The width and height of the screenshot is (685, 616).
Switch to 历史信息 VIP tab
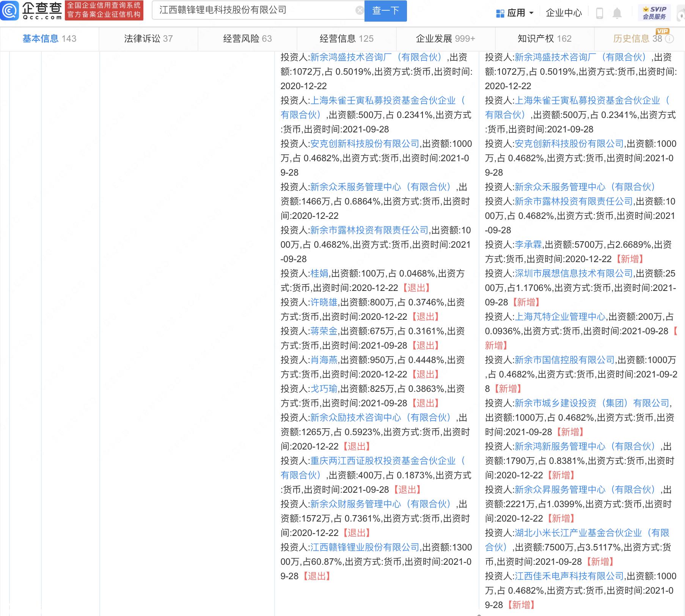coord(639,39)
